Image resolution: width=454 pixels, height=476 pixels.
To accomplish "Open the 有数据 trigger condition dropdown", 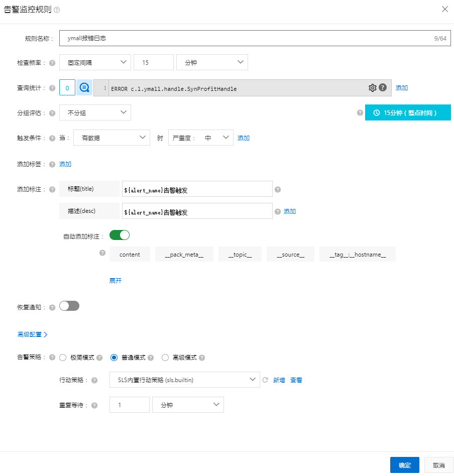I will click(x=111, y=138).
